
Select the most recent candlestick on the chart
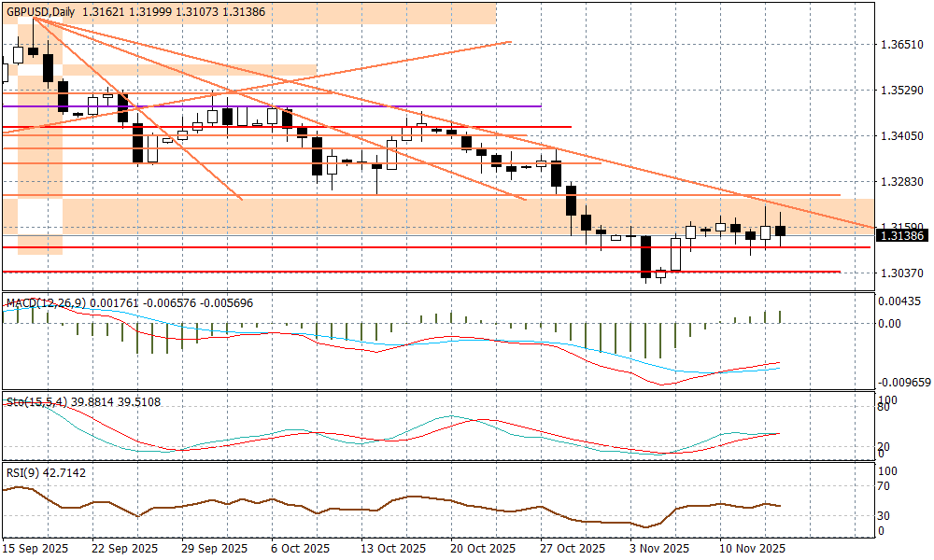tap(781, 231)
